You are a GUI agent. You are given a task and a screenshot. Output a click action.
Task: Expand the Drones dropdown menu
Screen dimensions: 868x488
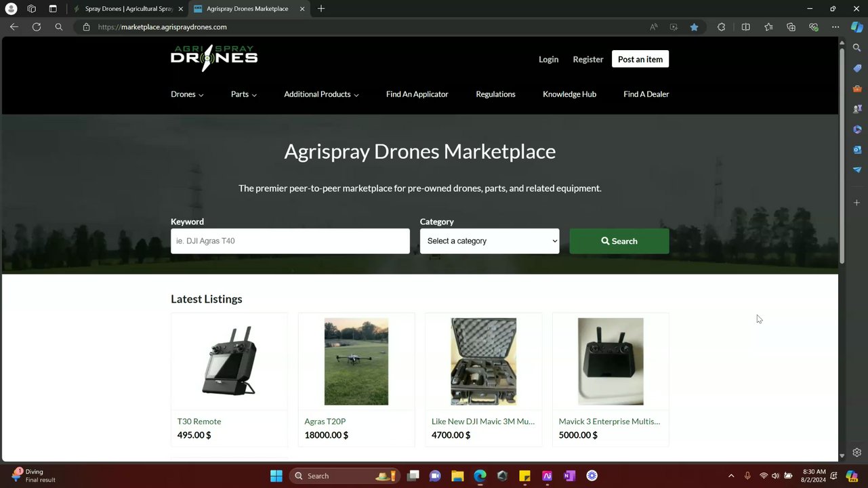[187, 94]
